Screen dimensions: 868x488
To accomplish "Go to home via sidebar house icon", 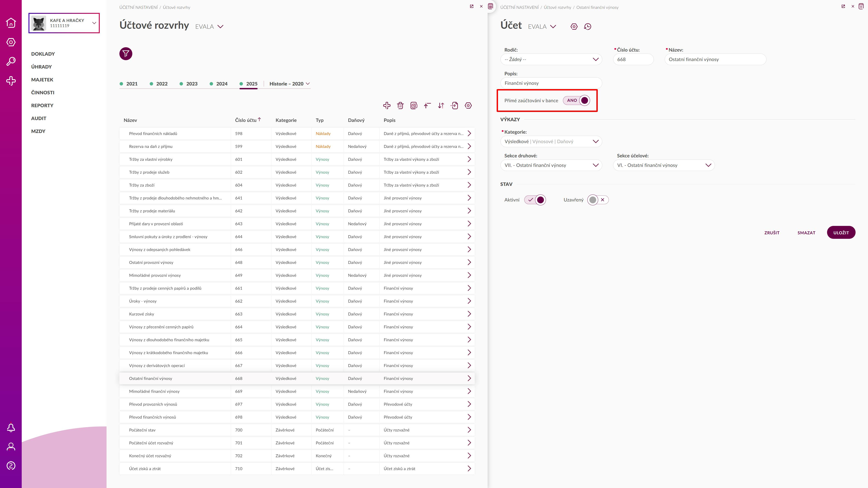I will pos(11,23).
